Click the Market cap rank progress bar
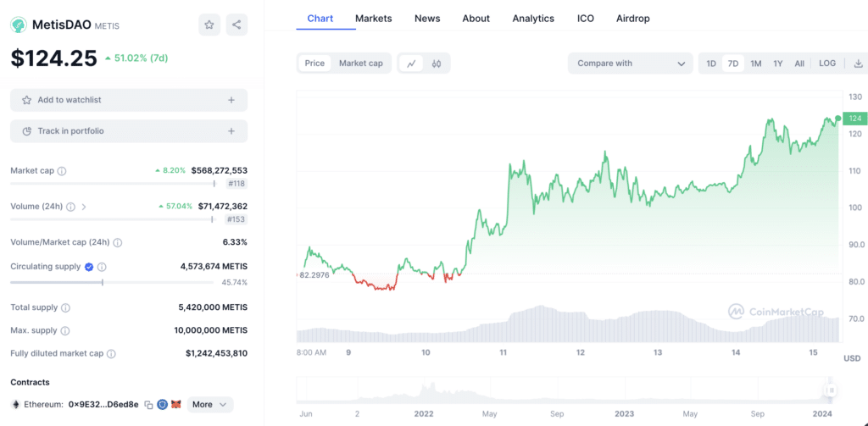 (113, 184)
